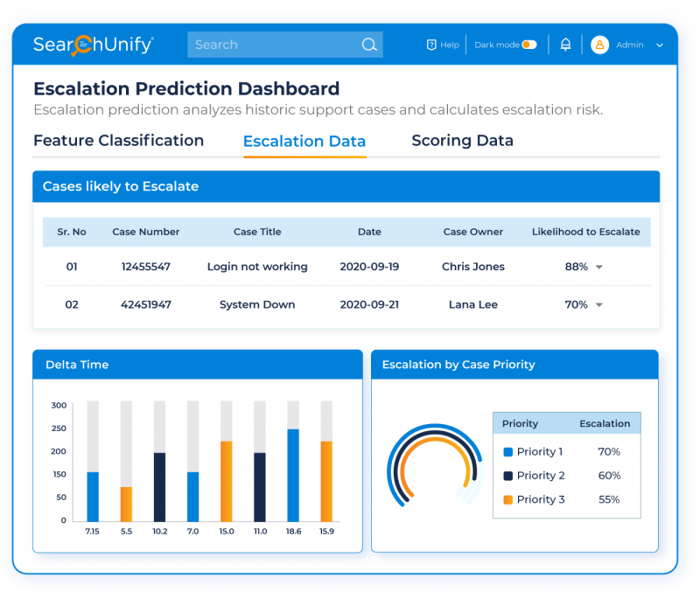Click the orange bar labeled 15.0
The height and width of the screenshot is (592, 700).
[227, 481]
